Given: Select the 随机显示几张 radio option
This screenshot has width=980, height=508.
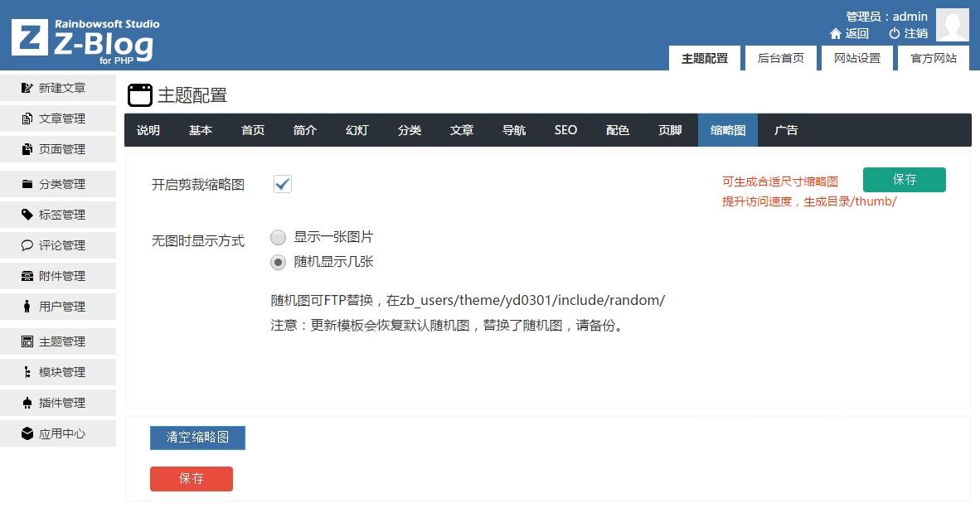Looking at the screenshot, I should pyautogui.click(x=279, y=262).
